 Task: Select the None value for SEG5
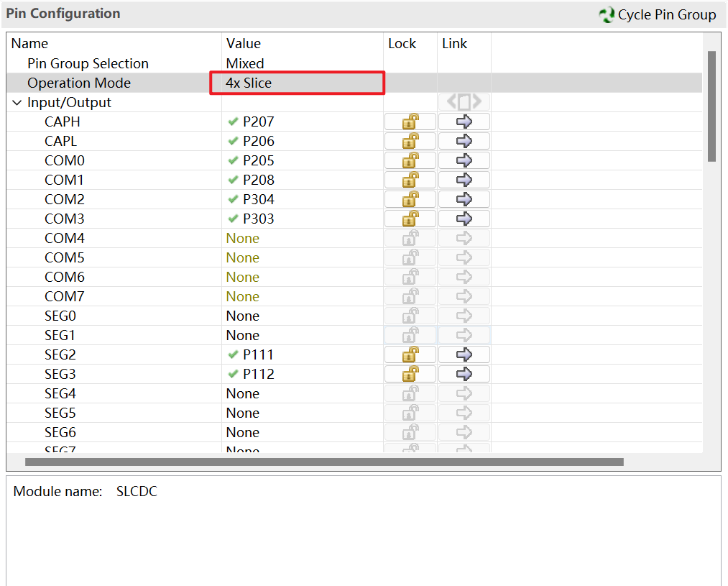pyautogui.click(x=243, y=413)
